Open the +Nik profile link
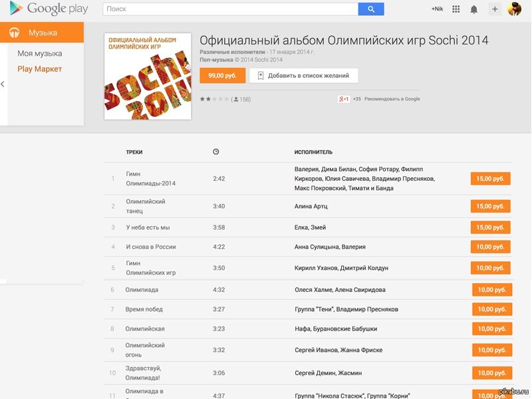532x399 pixels. point(437,9)
